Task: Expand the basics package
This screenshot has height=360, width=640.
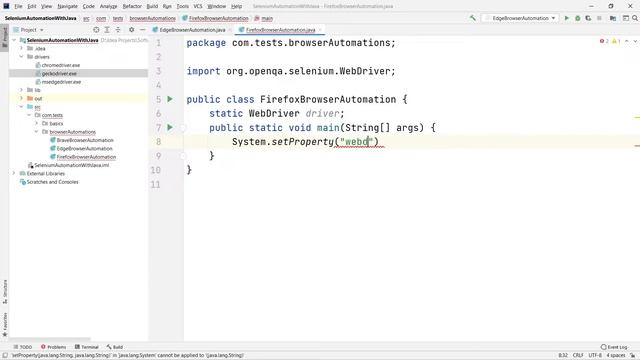Action: coord(36,123)
